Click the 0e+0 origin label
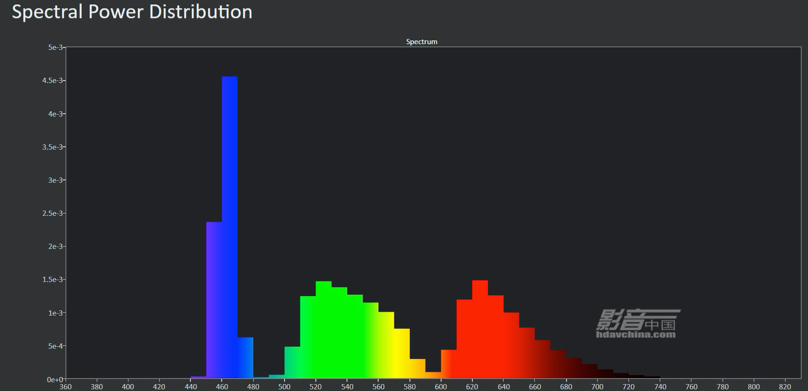The image size is (808, 391). click(x=55, y=380)
